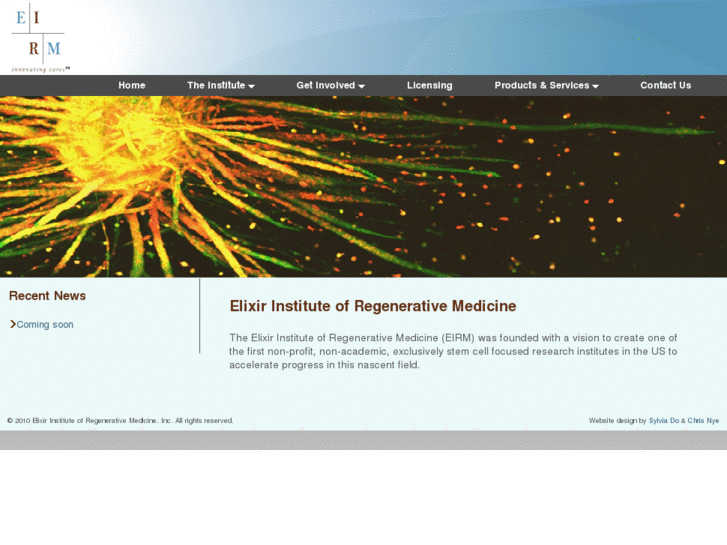Go to the Licensing page
Viewport: 727px width, 545px height.
tap(429, 85)
